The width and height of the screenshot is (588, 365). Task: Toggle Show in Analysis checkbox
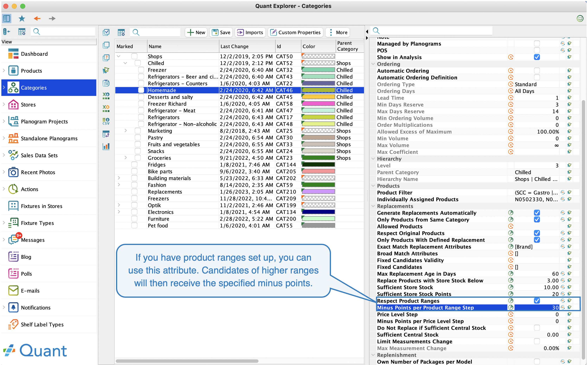pos(537,57)
